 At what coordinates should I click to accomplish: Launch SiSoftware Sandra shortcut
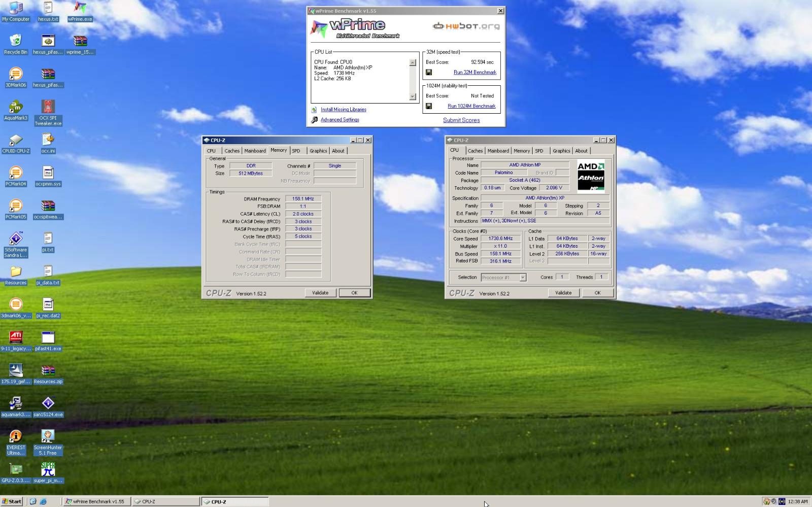click(16, 245)
